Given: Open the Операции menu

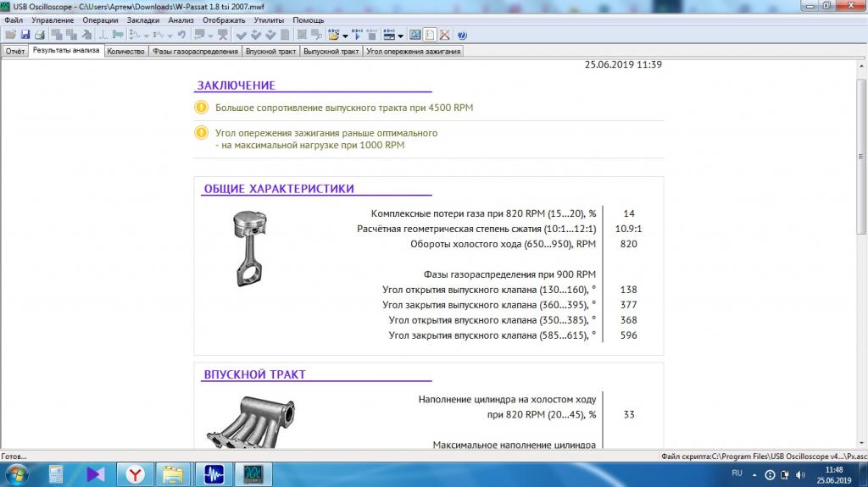Looking at the screenshot, I should [100, 20].
